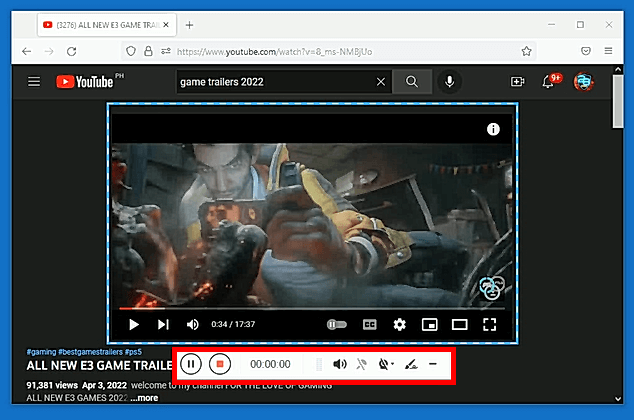This screenshot has height=420, width=634.
Task: Search with your voice microphone
Action: pyautogui.click(x=449, y=82)
